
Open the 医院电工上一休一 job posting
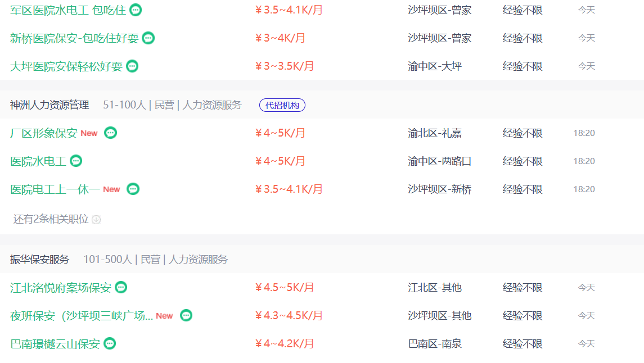[x=55, y=189]
